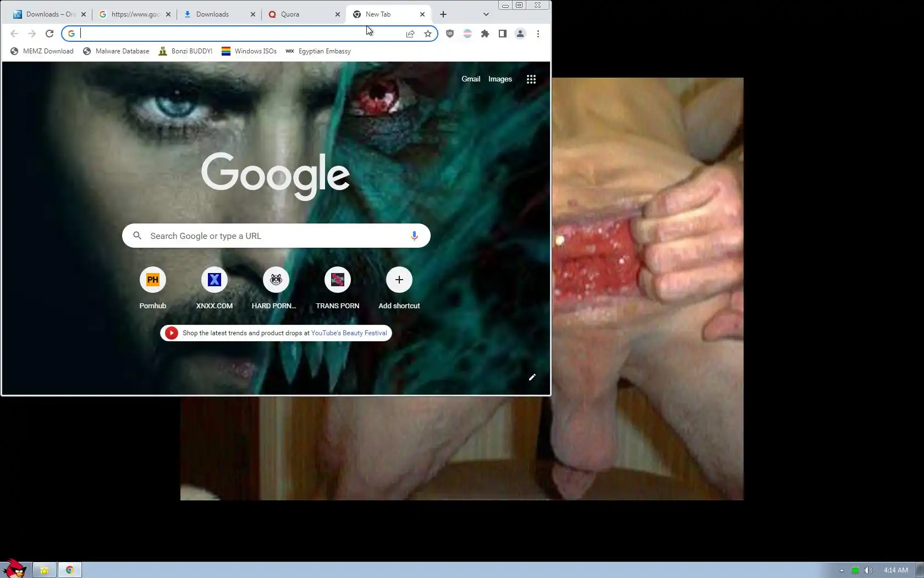
Task: Open Chrome's three-dot menu
Action: [x=538, y=34]
